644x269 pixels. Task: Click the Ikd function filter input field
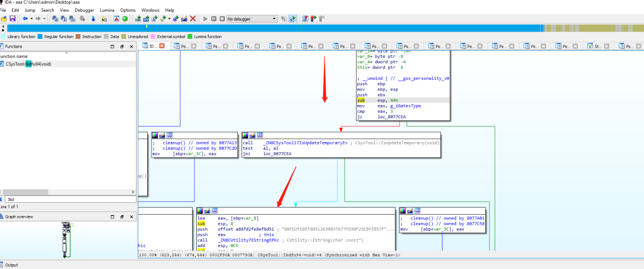click(72, 199)
